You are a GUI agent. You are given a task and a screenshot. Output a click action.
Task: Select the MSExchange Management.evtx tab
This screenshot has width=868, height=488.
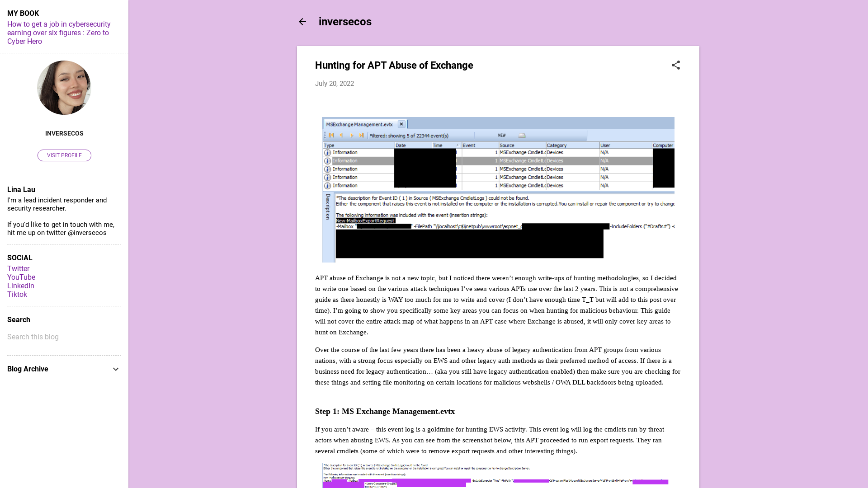click(359, 124)
